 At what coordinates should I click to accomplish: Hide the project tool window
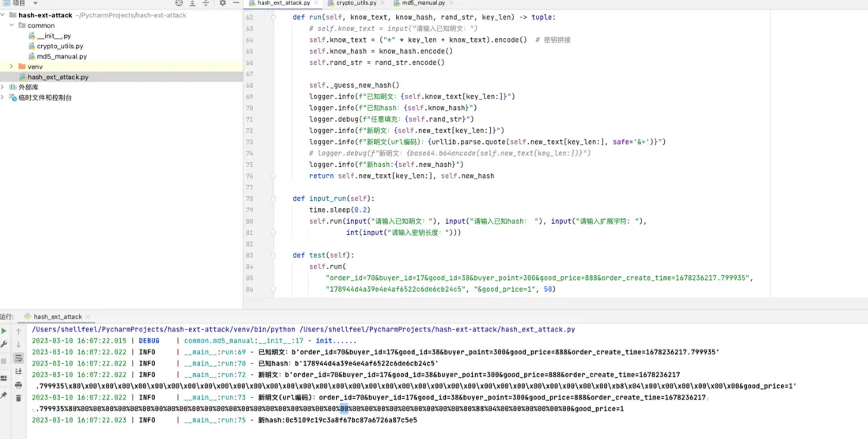236,3
